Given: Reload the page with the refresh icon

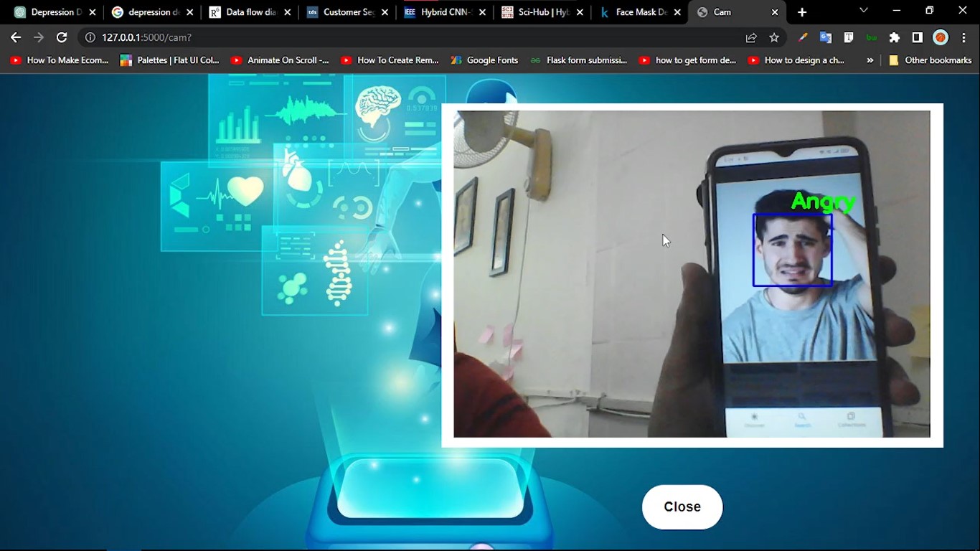Looking at the screenshot, I should click(62, 37).
